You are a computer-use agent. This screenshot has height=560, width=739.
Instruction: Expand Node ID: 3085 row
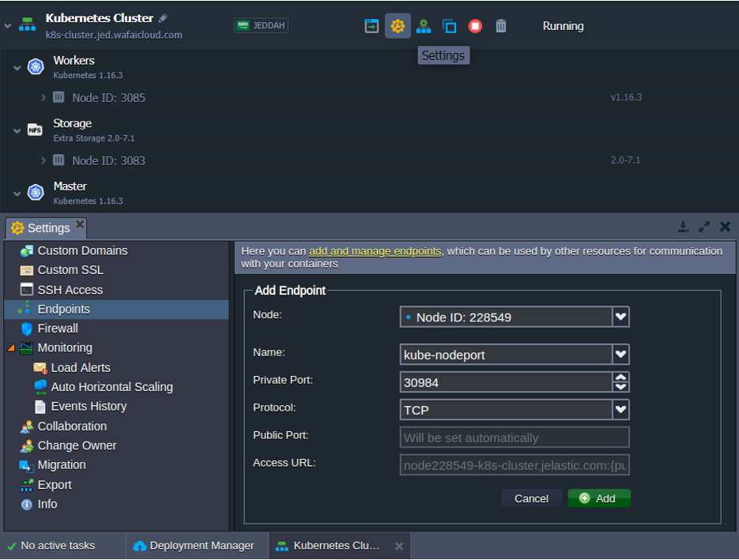coord(43,97)
